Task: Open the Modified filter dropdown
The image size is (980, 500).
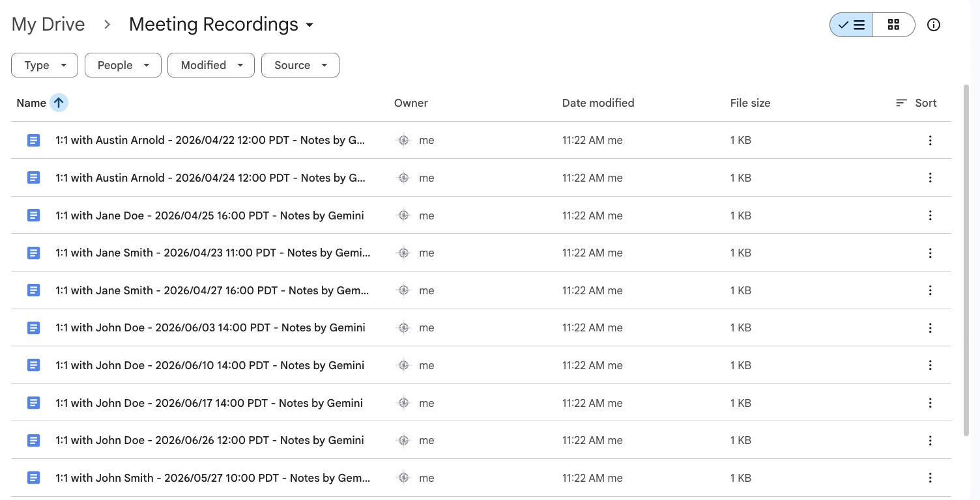Action: [x=211, y=65]
